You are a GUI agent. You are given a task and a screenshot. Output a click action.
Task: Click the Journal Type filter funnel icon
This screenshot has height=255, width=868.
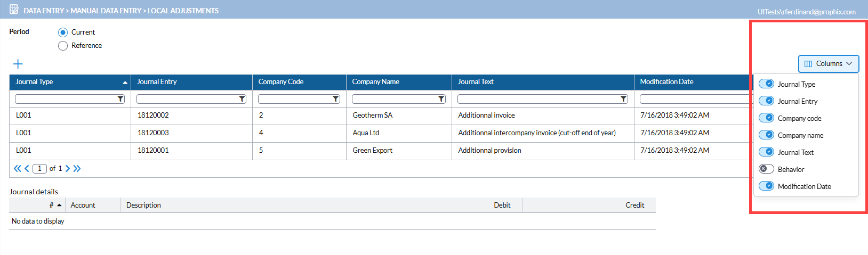120,99
